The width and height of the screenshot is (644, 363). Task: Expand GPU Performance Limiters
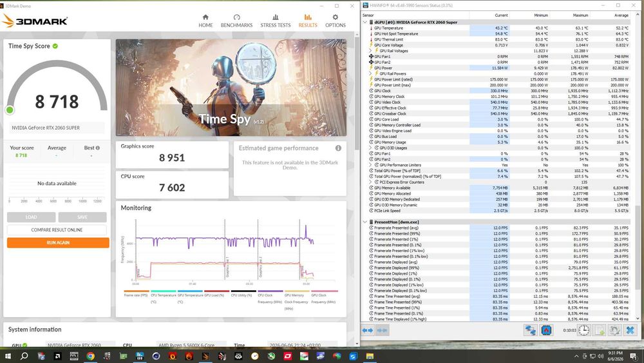[x=370, y=165]
